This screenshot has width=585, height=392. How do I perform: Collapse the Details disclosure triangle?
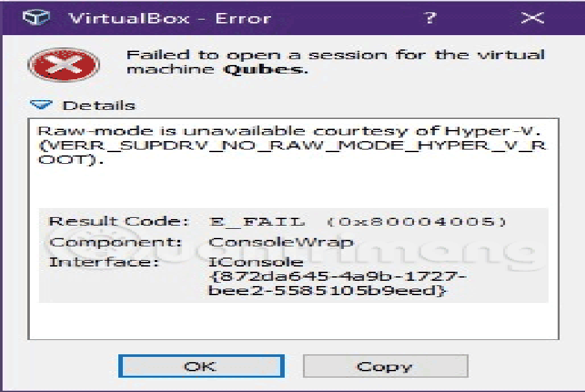click(41, 105)
